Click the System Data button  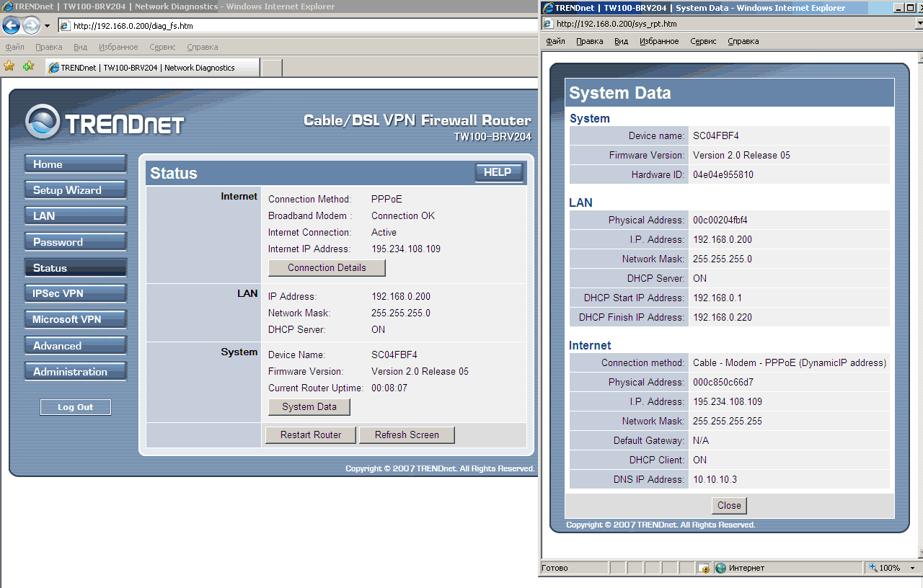tap(309, 406)
